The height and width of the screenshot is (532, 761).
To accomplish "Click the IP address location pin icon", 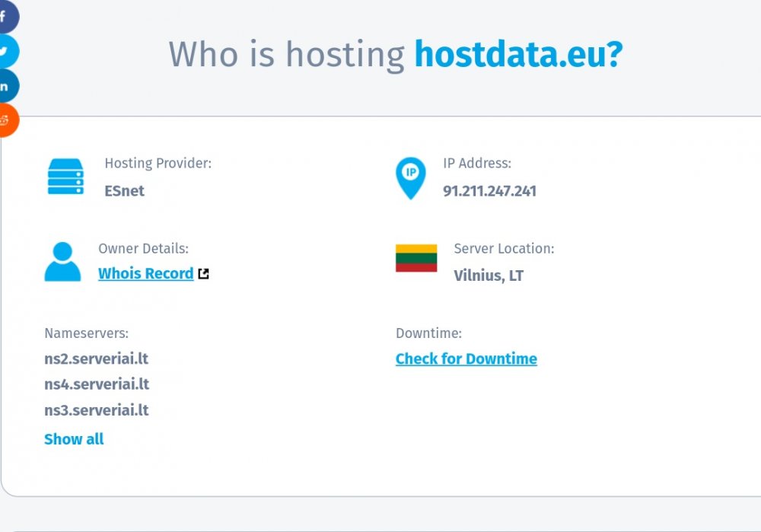I will [411, 178].
